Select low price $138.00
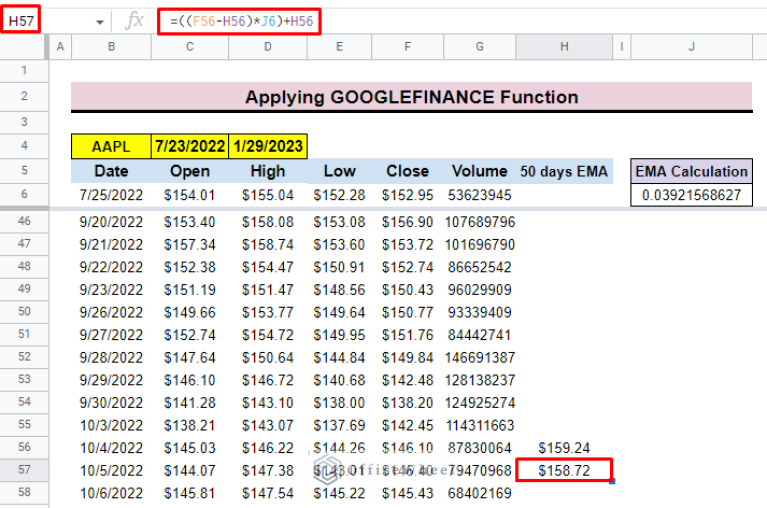 pyautogui.click(x=339, y=402)
